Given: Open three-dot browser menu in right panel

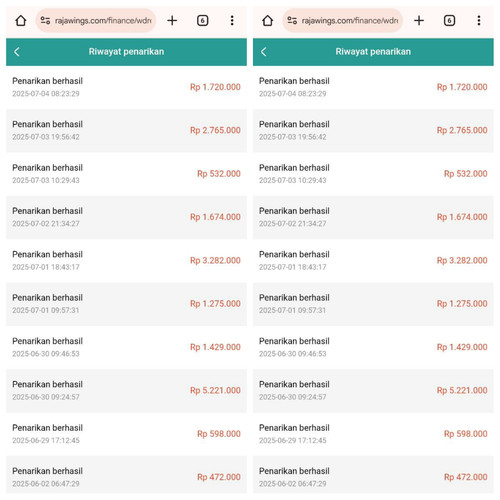Looking at the screenshot, I should (x=479, y=21).
